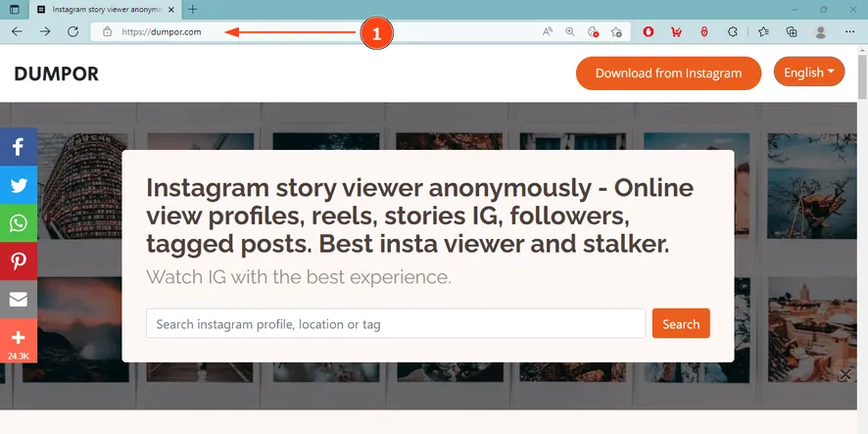Open a new browser tab
This screenshot has width=868, height=434.
193,10
